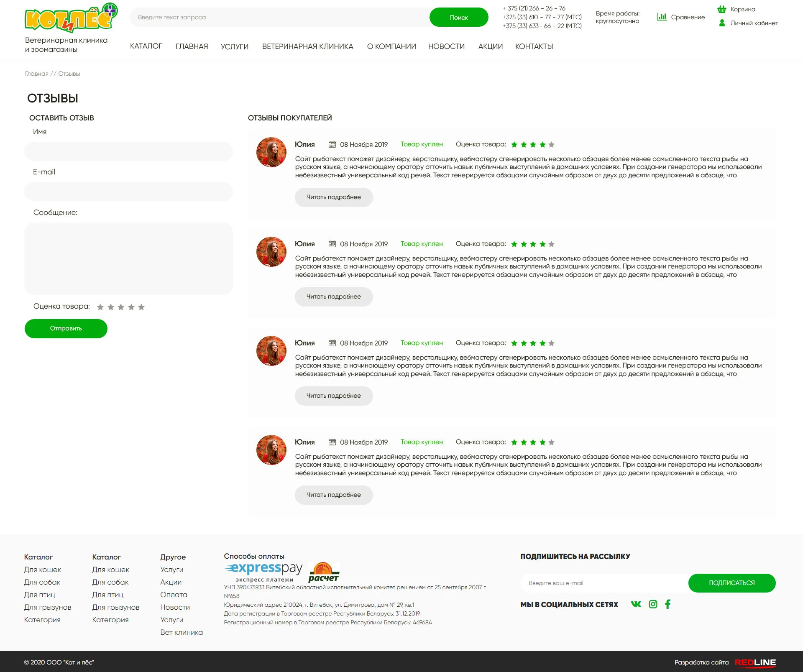Click Читать подробнее in first review
The height and width of the screenshot is (672, 803).
334,197
